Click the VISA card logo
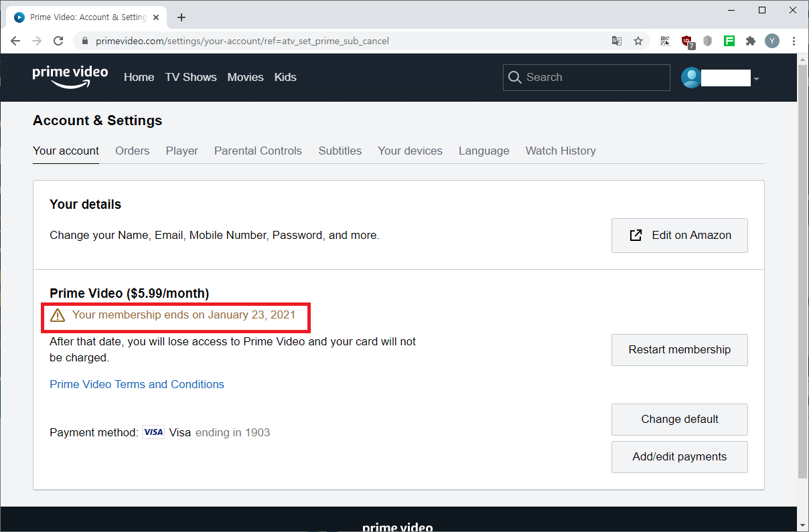The image size is (809, 532). pos(153,432)
